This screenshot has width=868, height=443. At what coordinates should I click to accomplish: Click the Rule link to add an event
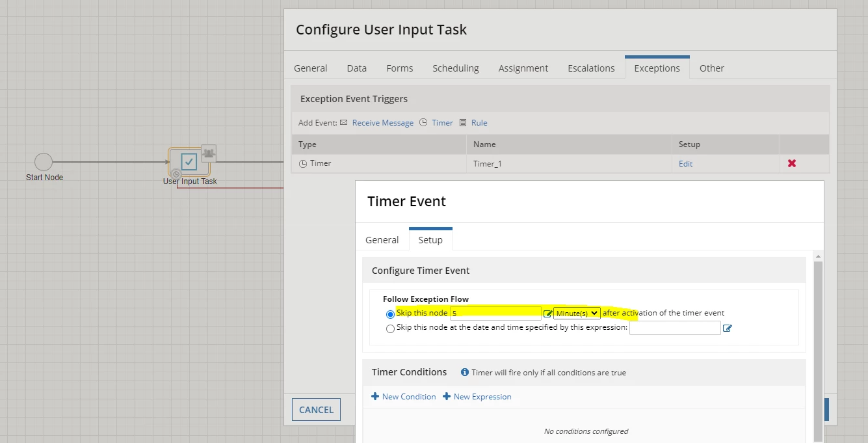(479, 122)
